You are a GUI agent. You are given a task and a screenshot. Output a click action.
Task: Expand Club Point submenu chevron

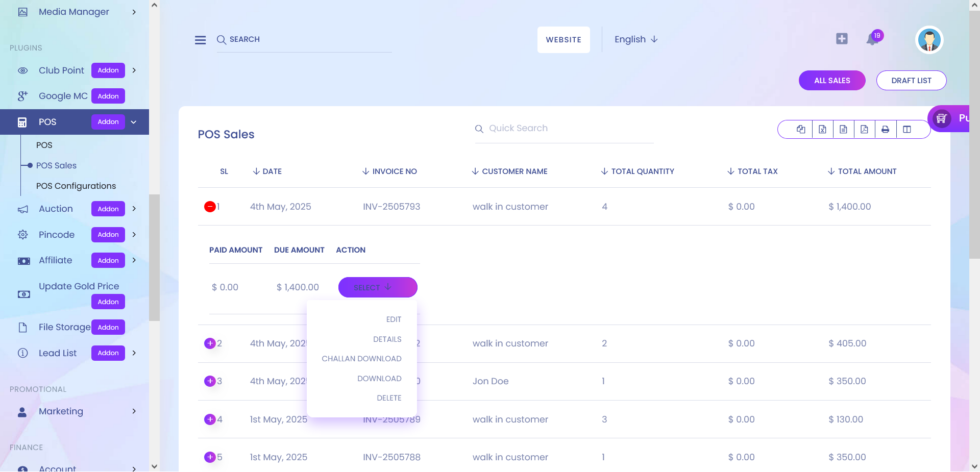click(x=134, y=70)
